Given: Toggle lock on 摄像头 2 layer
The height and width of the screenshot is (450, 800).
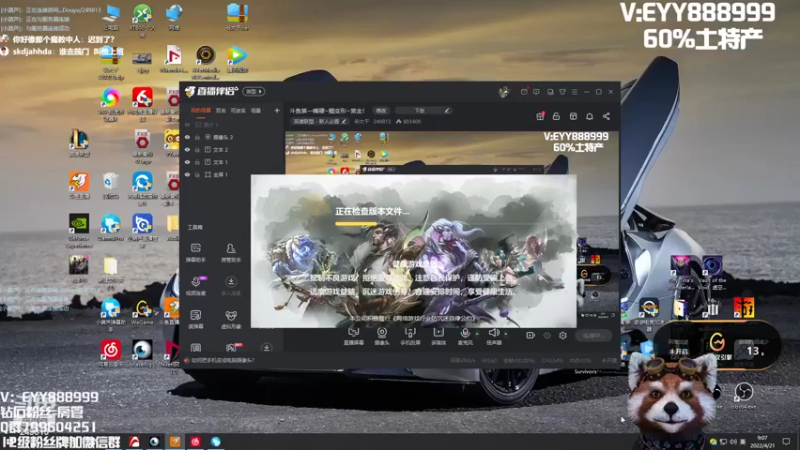Looking at the screenshot, I should click(x=197, y=137).
